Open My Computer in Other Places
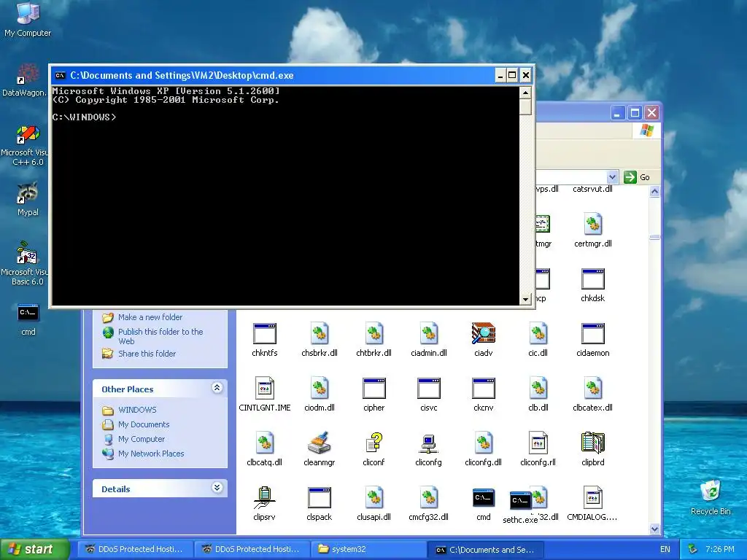This screenshot has width=747, height=560. point(141,439)
